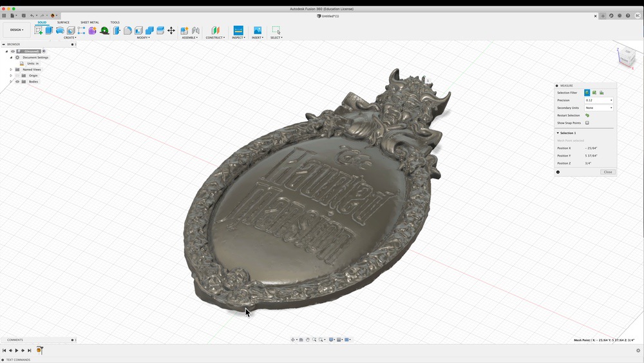The image size is (644, 363).
Task: Open the Display Settings dropdown
Action: tap(332, 340)
